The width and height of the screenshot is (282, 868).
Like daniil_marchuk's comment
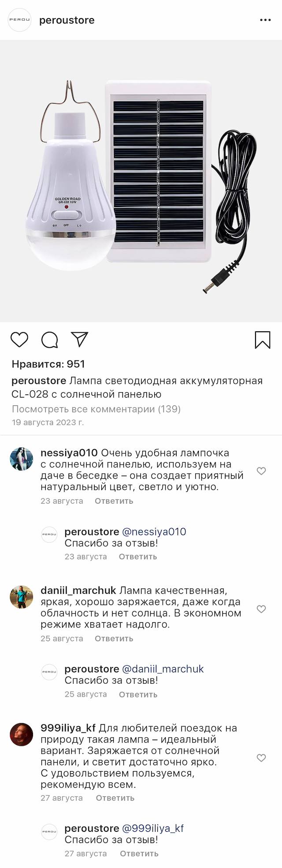(261, 609)
